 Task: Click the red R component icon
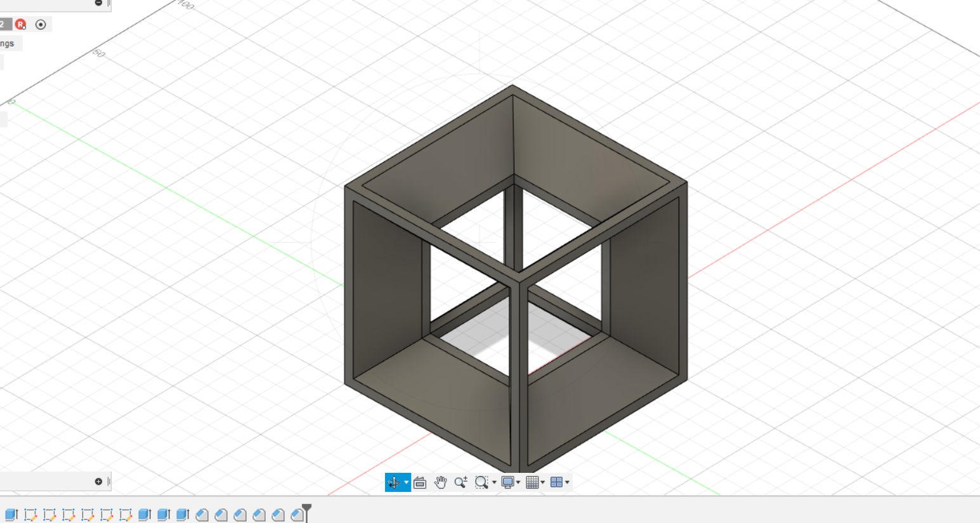21,25
